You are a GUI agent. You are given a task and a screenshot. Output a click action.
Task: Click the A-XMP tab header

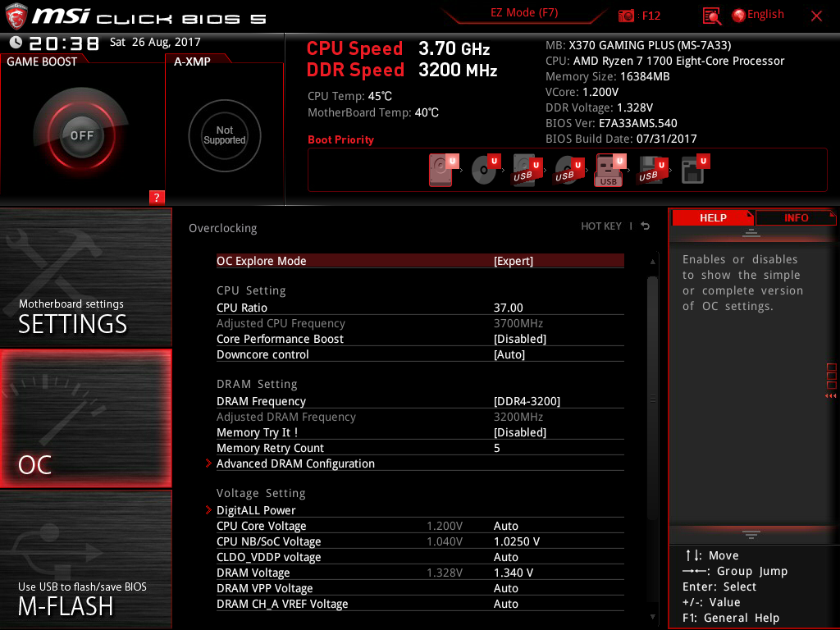click(192, 62)
